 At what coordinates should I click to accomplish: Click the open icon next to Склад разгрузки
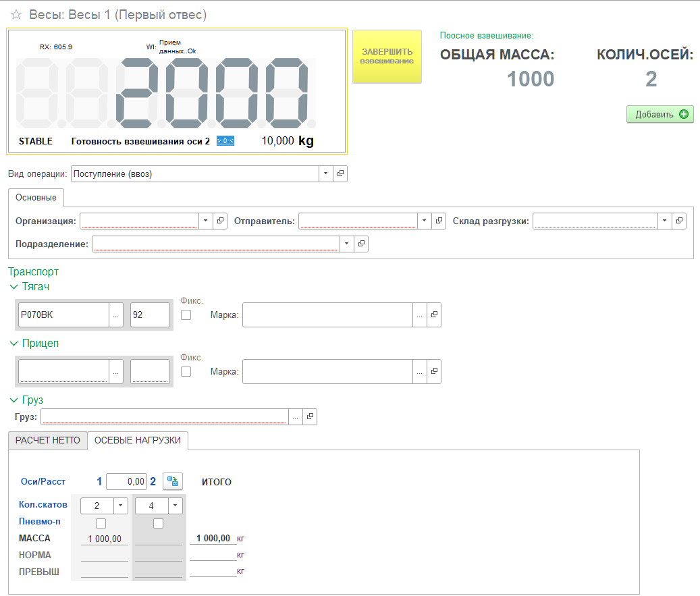click(x=679, y=221)
